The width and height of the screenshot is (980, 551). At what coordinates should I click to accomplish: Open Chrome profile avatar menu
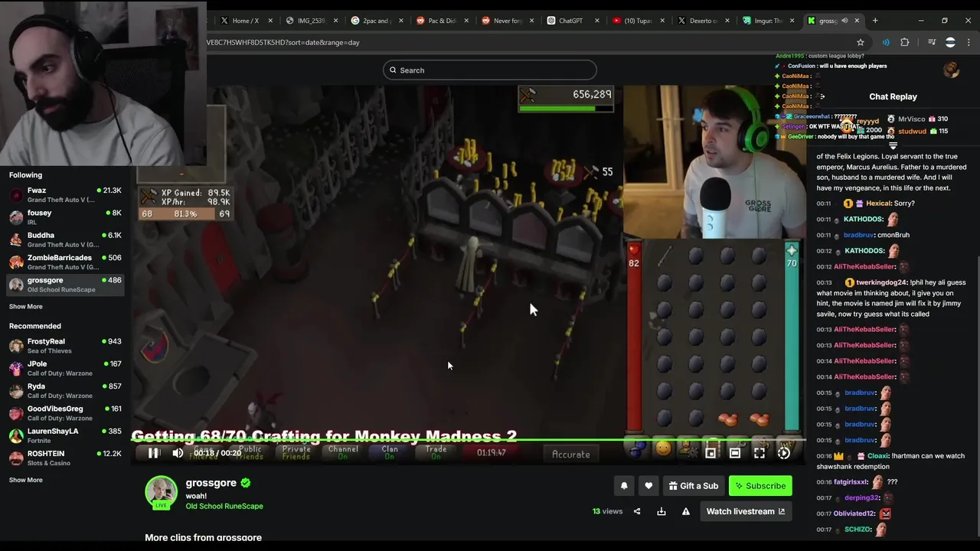950,42
